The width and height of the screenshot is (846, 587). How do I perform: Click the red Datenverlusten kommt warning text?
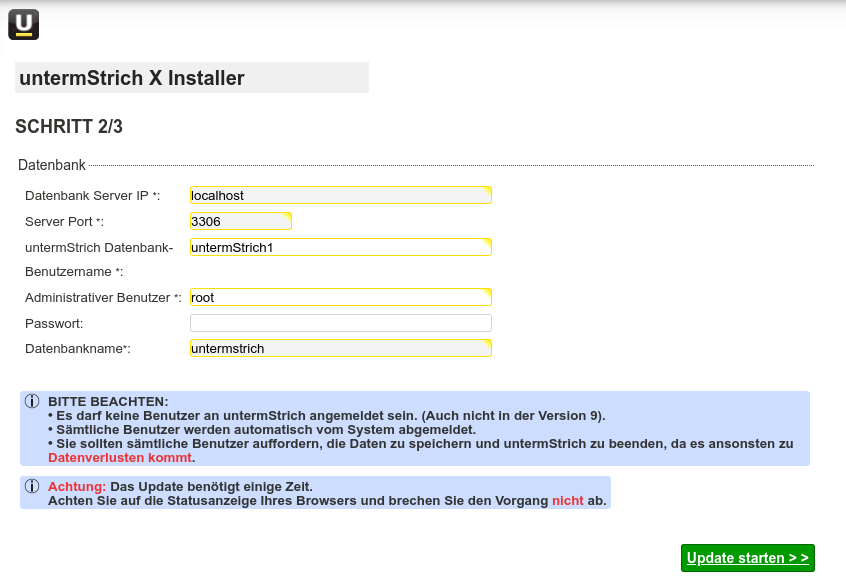click(x=120, y=457)
